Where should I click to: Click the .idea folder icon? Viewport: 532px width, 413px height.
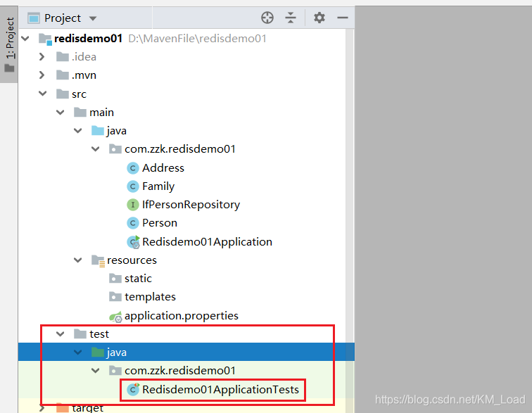pyautogui.click(x=63, y=57)
